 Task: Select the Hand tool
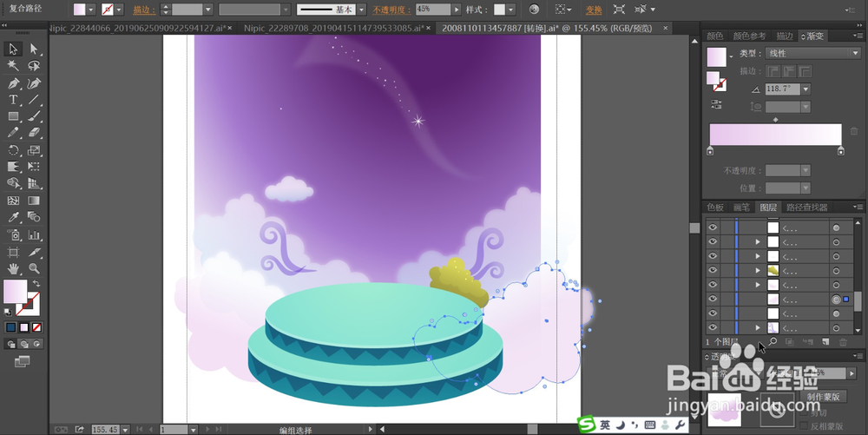click(13, 268)
